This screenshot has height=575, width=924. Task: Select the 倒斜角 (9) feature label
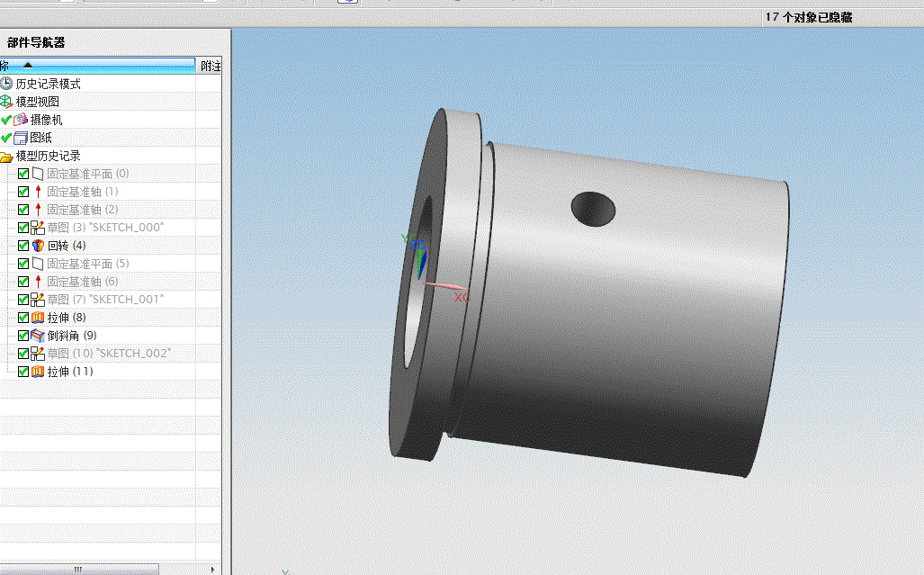(72, 336)
